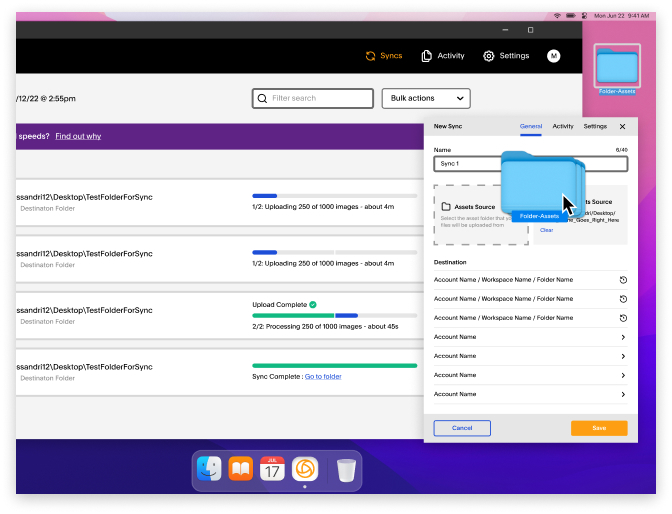Edit the Sync 1 name field

tap(531, 164)
